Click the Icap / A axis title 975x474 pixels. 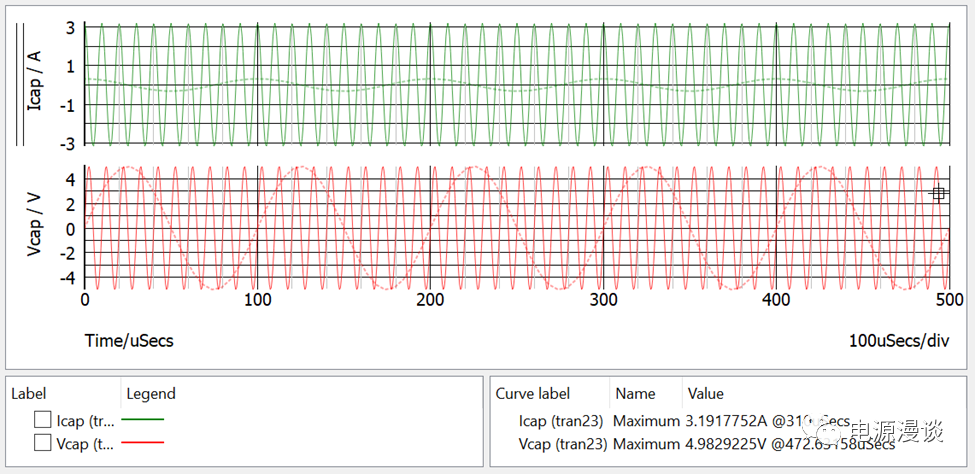tap(36, 84)
